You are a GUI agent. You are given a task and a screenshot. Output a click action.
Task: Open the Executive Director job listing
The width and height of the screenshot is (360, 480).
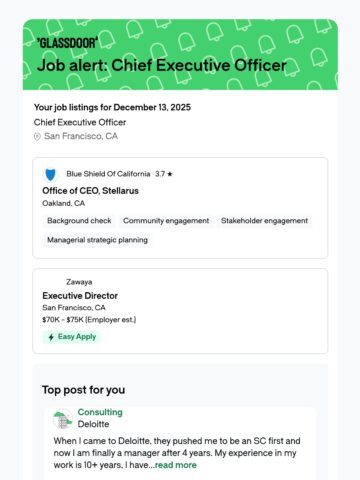80,296
